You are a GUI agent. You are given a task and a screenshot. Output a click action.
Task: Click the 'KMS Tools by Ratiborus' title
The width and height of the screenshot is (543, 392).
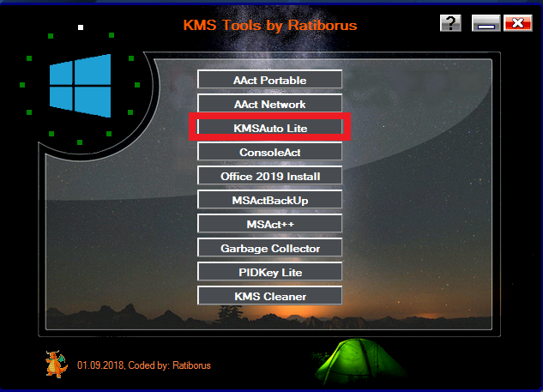pyautogui.click(x=270, y=25)
